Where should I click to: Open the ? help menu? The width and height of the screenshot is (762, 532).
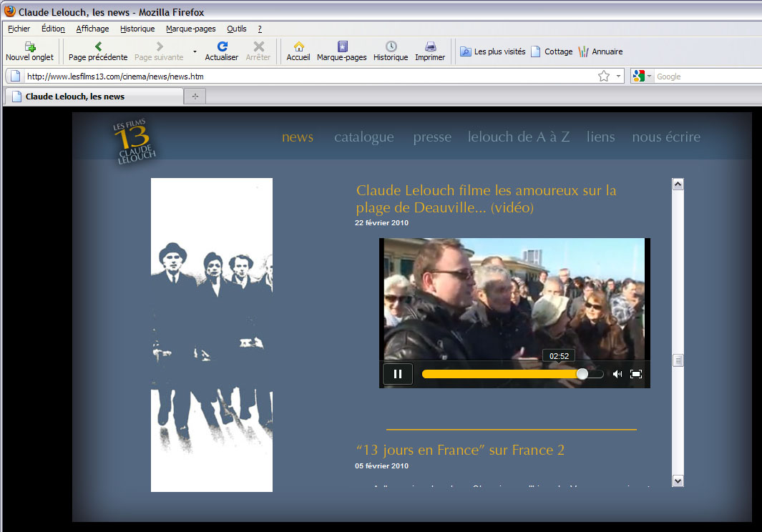260,29
